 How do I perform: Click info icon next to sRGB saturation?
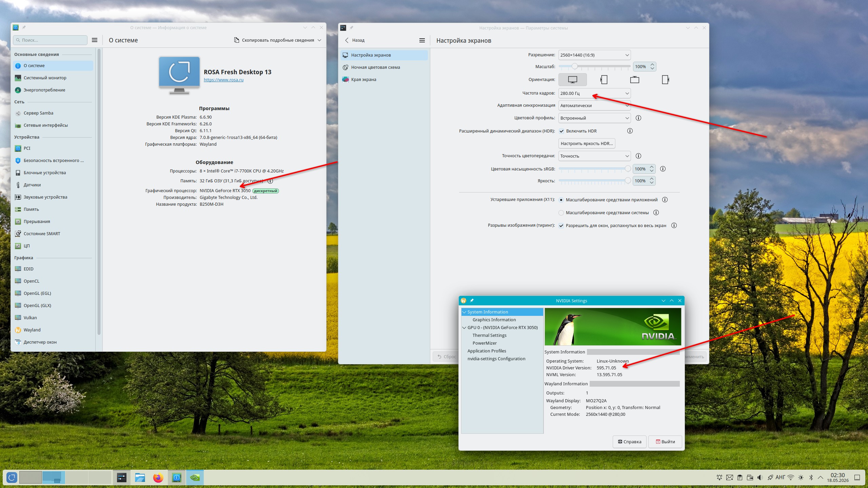click(663, 169)
